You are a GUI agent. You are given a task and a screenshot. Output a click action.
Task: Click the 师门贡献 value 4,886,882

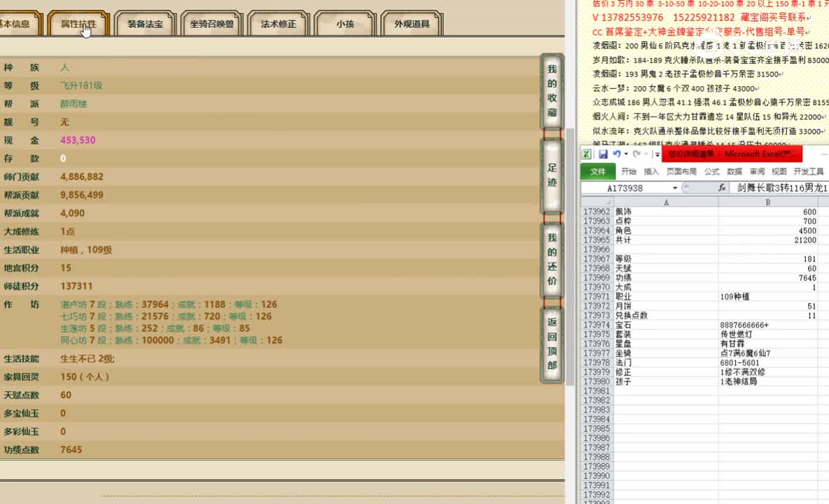click(82, 176)
